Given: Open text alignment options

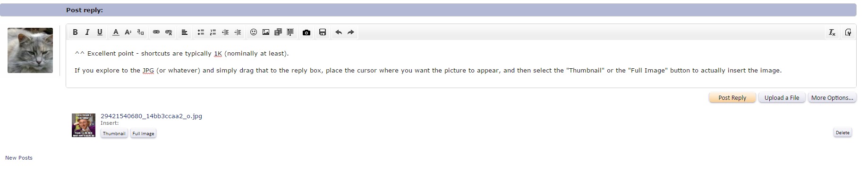Looking at the screenshot, I should (x=185, y=32).
